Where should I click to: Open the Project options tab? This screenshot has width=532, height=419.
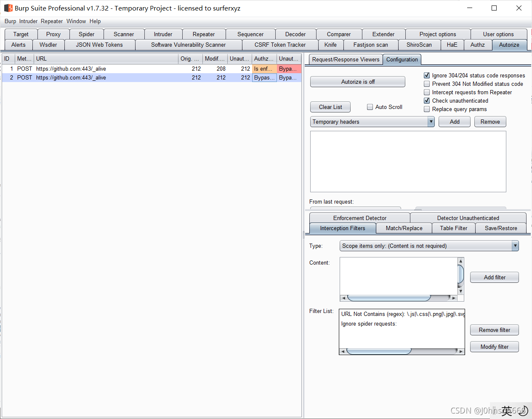tap(438, 34)
